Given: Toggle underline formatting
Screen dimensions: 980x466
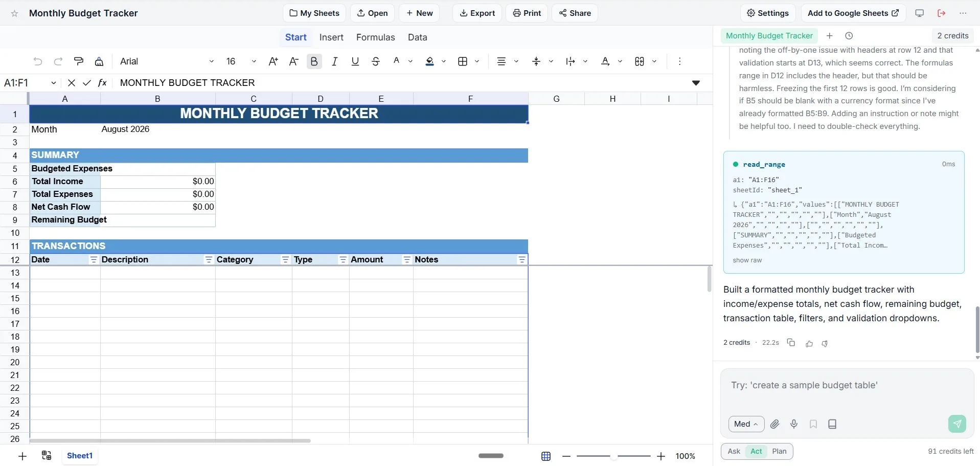Looking at the screenshot, I should (355, 61).
